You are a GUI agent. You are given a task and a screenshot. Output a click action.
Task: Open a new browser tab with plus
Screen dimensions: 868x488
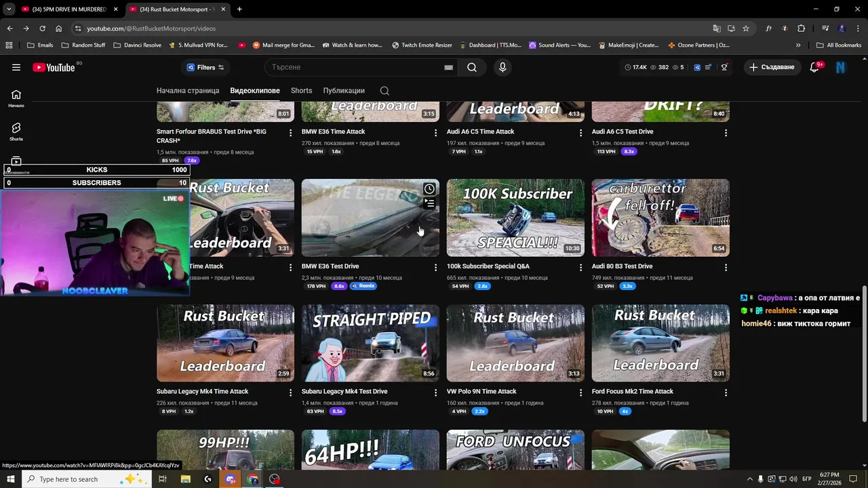point(239,9)
